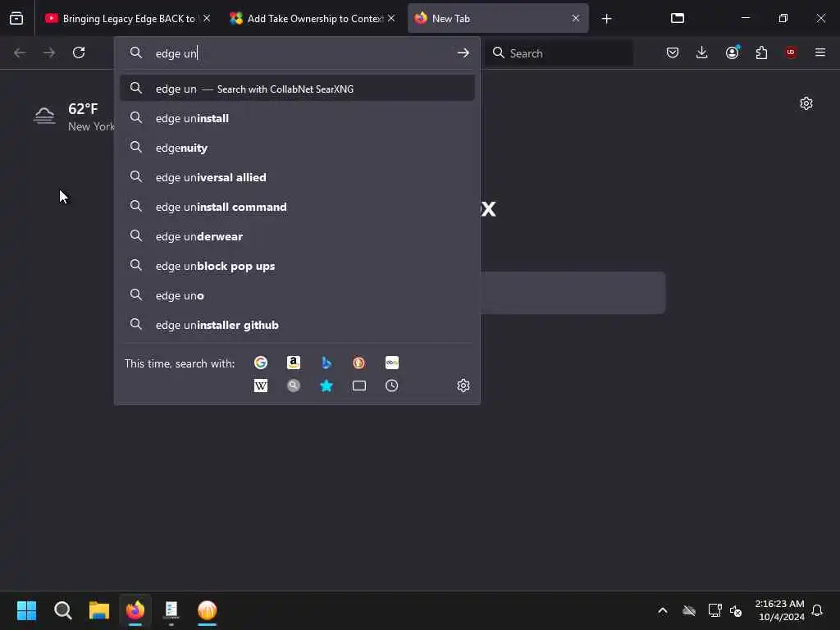The height and width of the screenshot is (630, 840).
Task: Select the edge uninstall command suggestion
Action: [x=297, y=206]
